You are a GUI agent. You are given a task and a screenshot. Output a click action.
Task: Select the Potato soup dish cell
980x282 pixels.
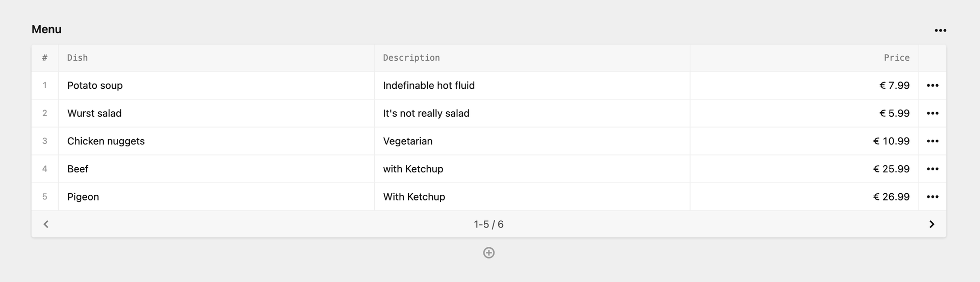216,86
